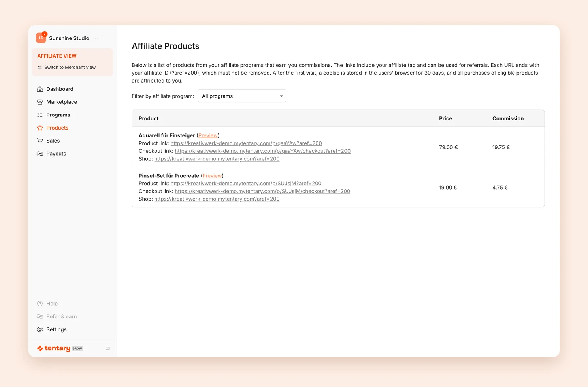Click the Products star icon
Screen dimensions: 588x387
coord(40,128)
